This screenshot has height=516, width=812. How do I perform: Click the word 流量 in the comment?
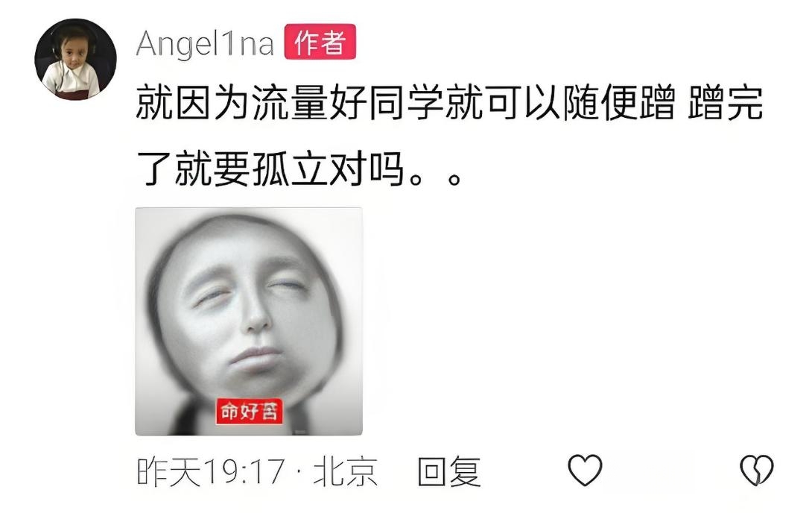pos(290,103)
